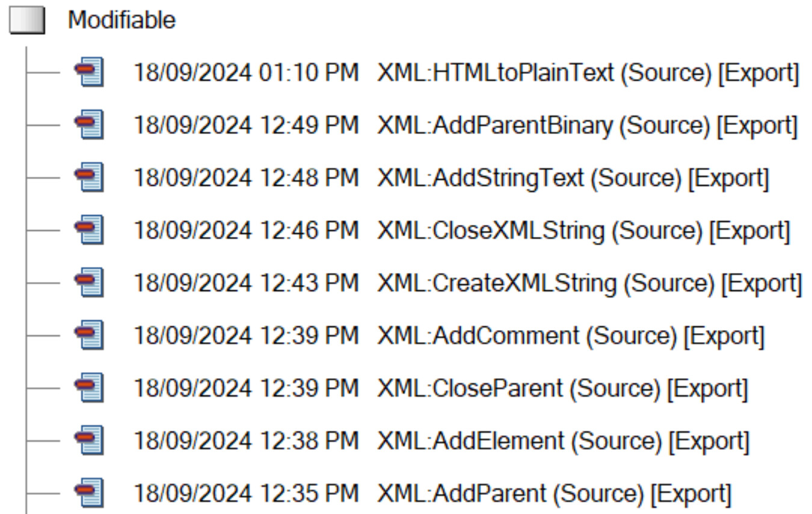Click the document icon beside XML:AddStringText
The height and width of the screenshot is (514, 812).
(90, 178)
